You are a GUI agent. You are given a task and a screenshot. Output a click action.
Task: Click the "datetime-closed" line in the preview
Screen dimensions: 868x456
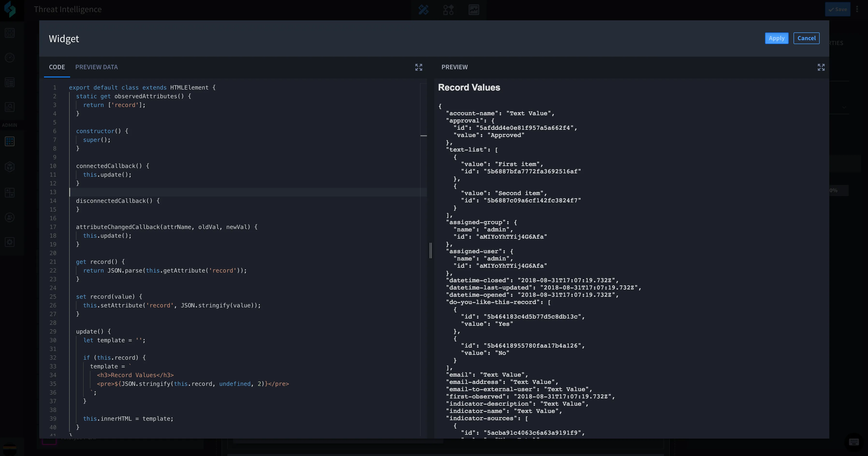pyautogui.click(x=532, y=280)
